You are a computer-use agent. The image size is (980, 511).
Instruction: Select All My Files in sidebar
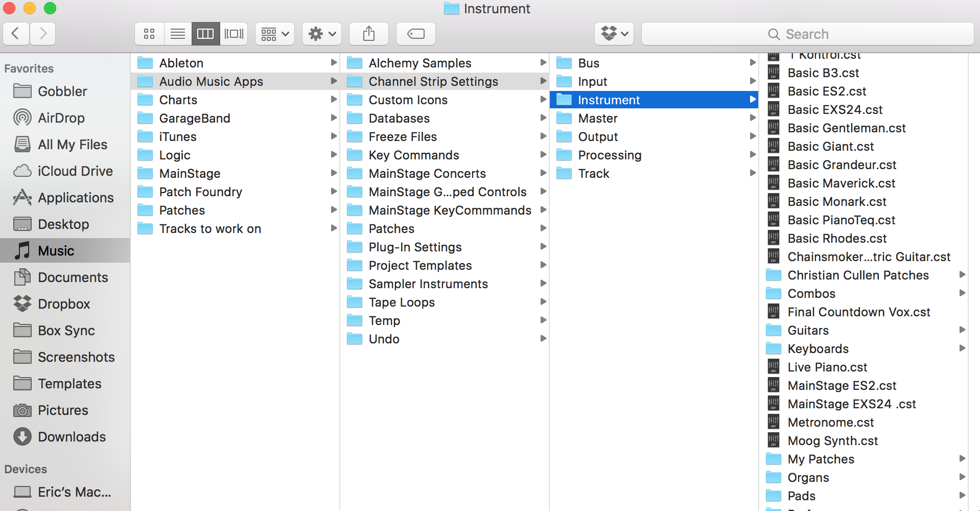tap(65, 145)
